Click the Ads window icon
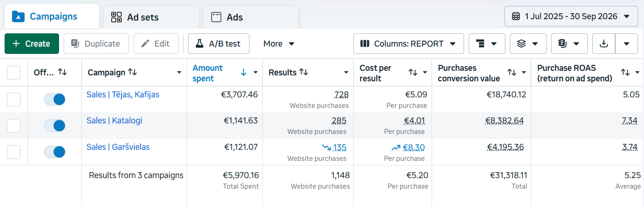This screenshot has height=206, width=644. click(x=216, y=17)
